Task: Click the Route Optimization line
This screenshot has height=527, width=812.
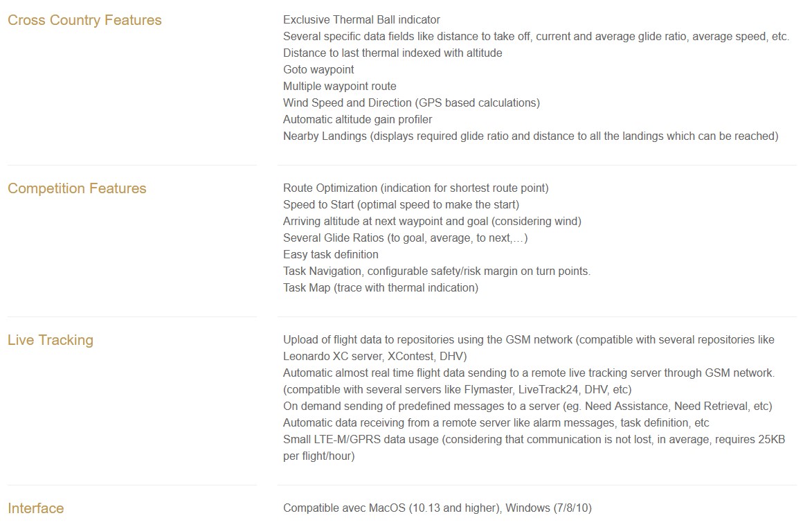Action: point(416,188)
